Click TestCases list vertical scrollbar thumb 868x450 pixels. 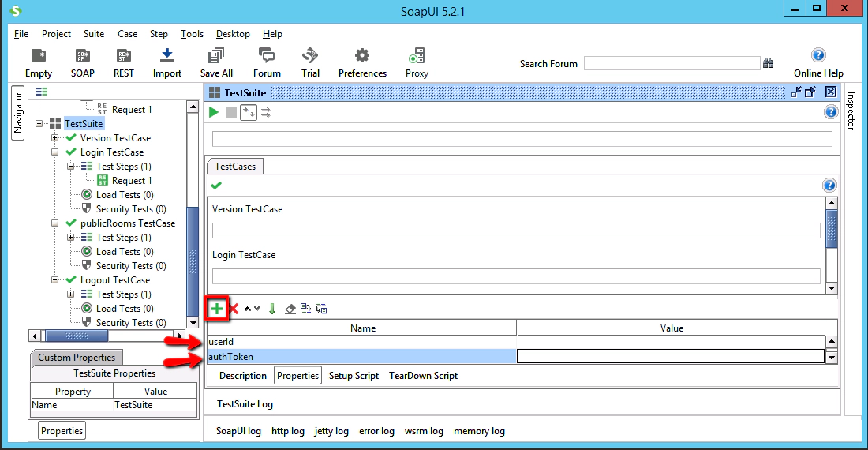tap(832, 229)
